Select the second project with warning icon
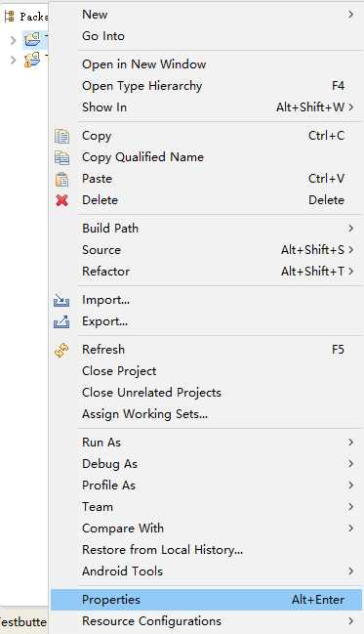Screen dimensions: 364x634 pyautogui.click(x=32, y=60)
